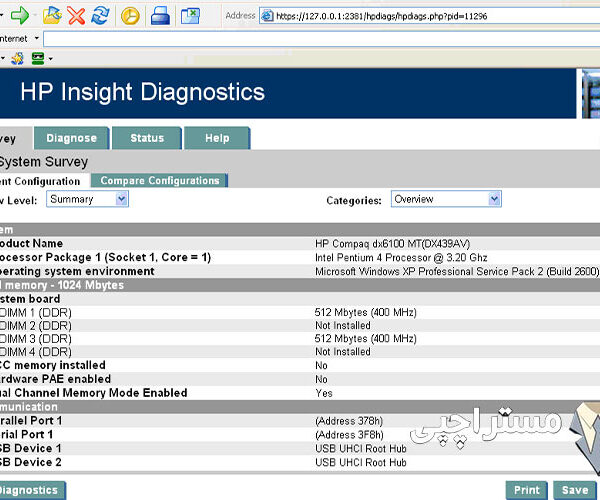Open Compare Configurations sub-tab

tap(160, 180)
